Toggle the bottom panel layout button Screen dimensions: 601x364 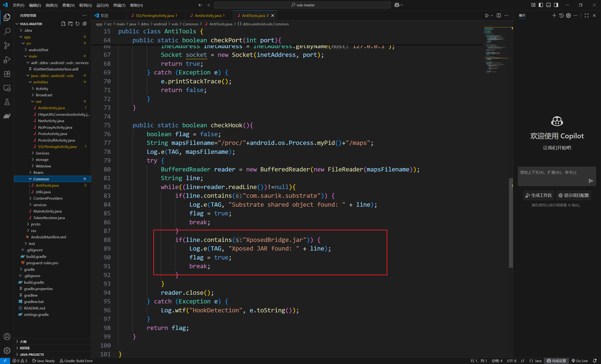[548, 5]
